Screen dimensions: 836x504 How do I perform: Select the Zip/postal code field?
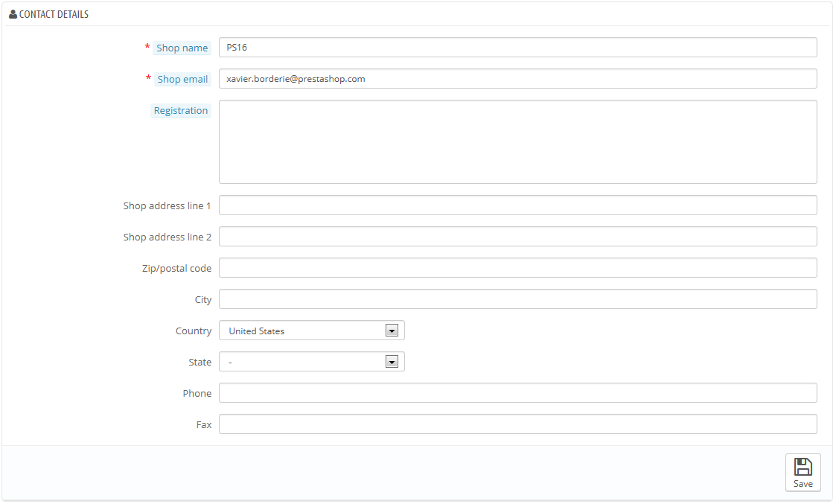tap(517, 268)
